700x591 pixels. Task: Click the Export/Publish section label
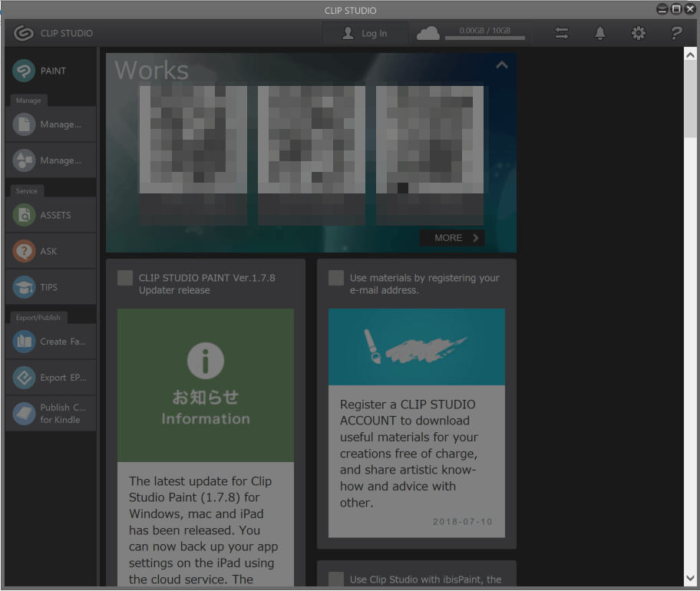38,317
